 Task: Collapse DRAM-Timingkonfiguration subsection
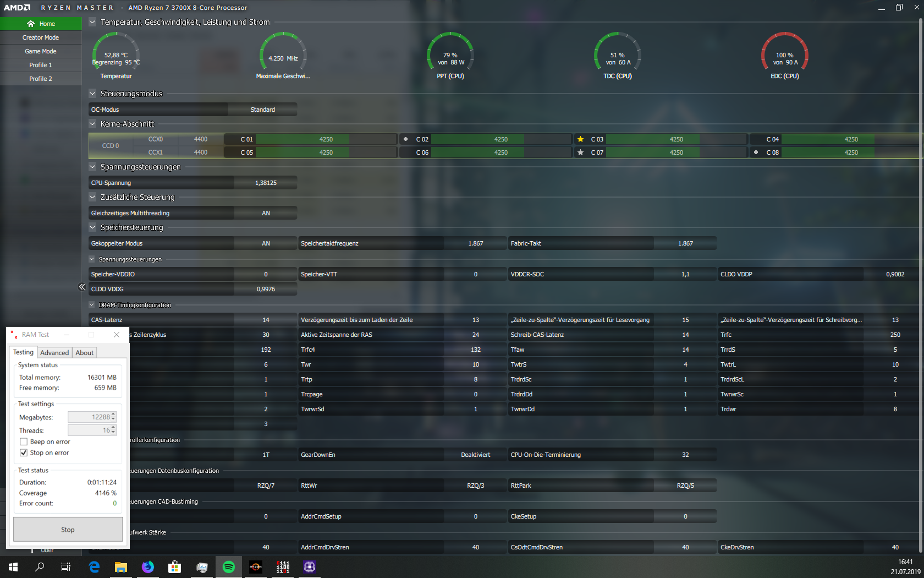92,305
